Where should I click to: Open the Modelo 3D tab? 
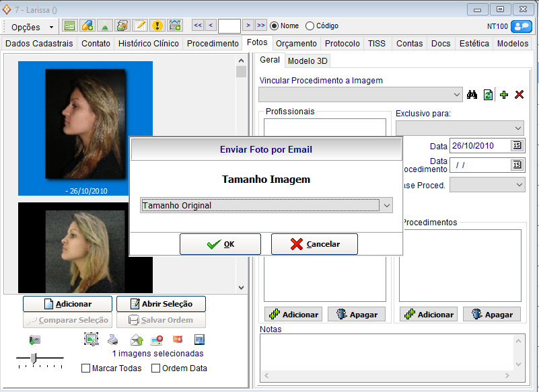pyautogui.click(x=308, y=61)
